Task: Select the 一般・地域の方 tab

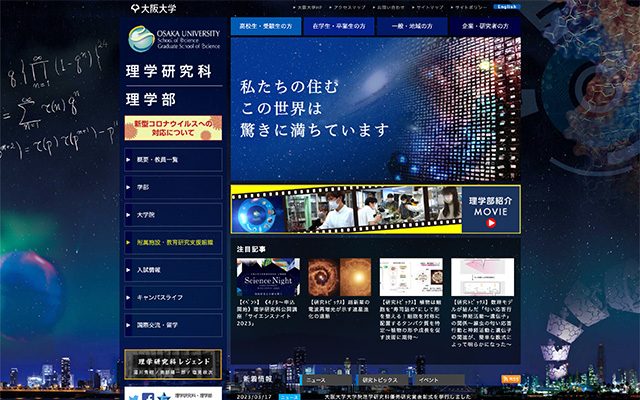Action: [x=412, y=26]
